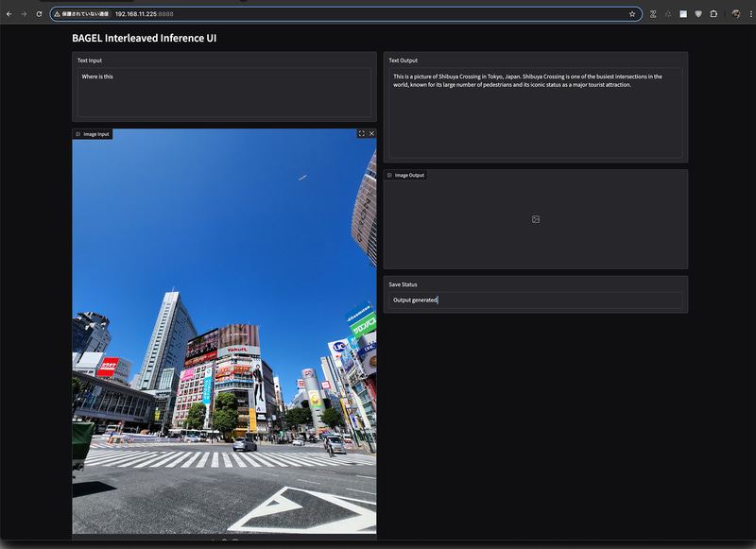Click the Save Status output field
Screen dimensions: 756x549
(534, 300)
